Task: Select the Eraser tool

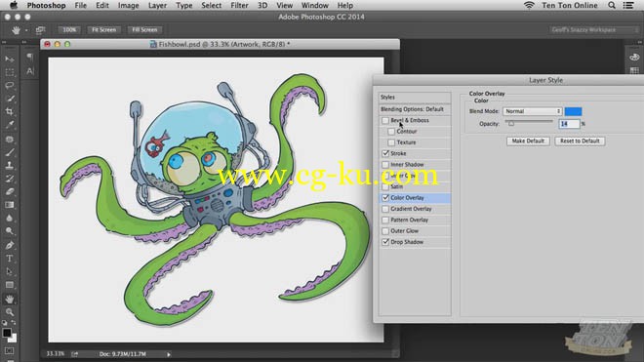Action: click(10, 192)
